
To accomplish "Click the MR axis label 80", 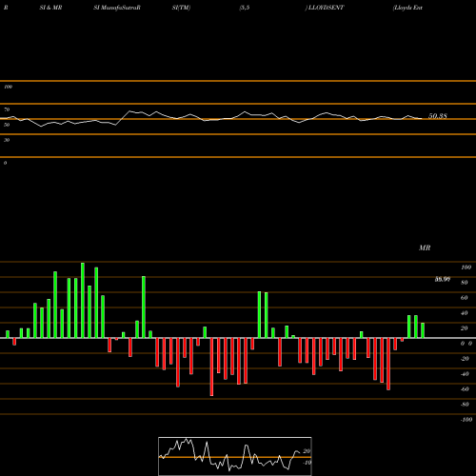I will click(x=465, y=283).
